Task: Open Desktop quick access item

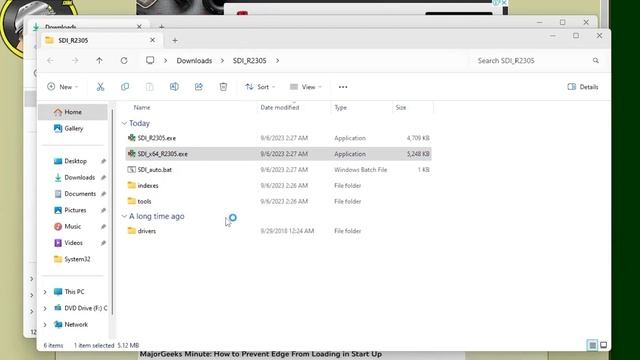Action: coord(75,161)
